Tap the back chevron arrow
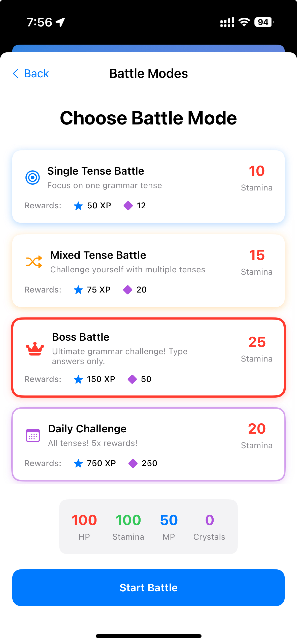 click(16, 74)
